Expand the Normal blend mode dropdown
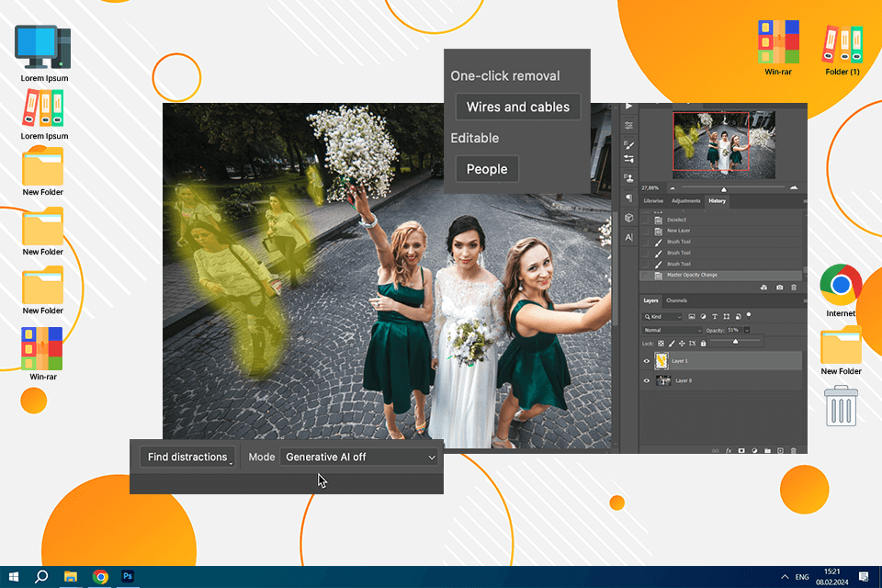This screenshot has height=588, width=882. (673, 330)
